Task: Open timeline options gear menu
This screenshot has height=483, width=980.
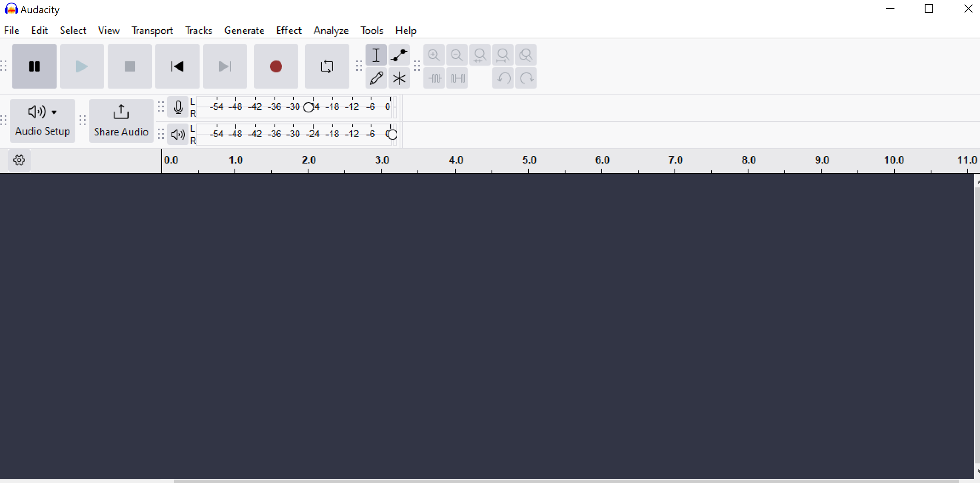Action: [19, 160]
